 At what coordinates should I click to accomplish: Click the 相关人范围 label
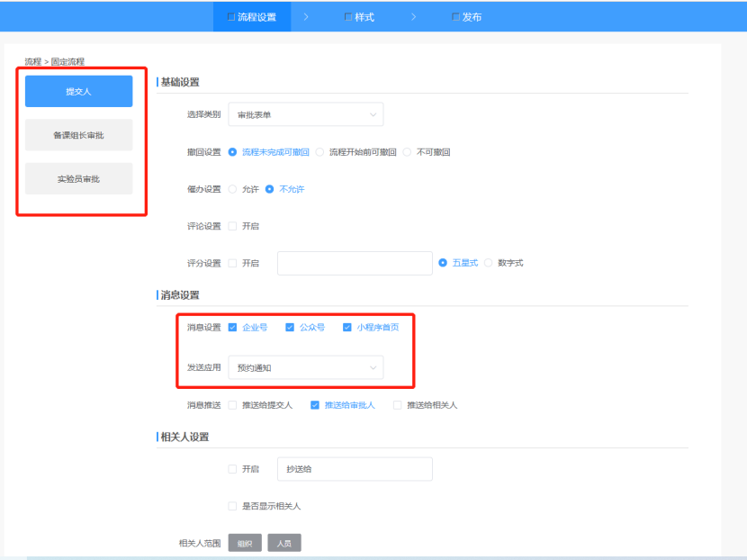(200, 543)
